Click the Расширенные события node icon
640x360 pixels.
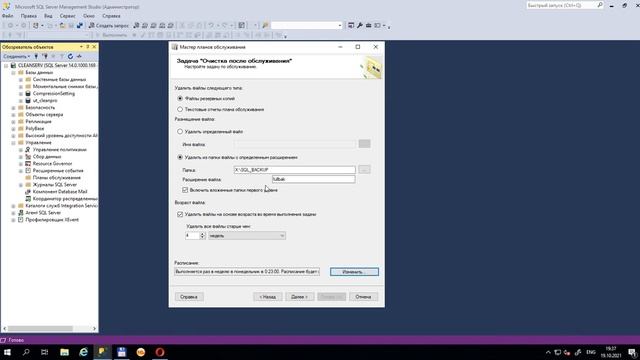pos(28,171)
